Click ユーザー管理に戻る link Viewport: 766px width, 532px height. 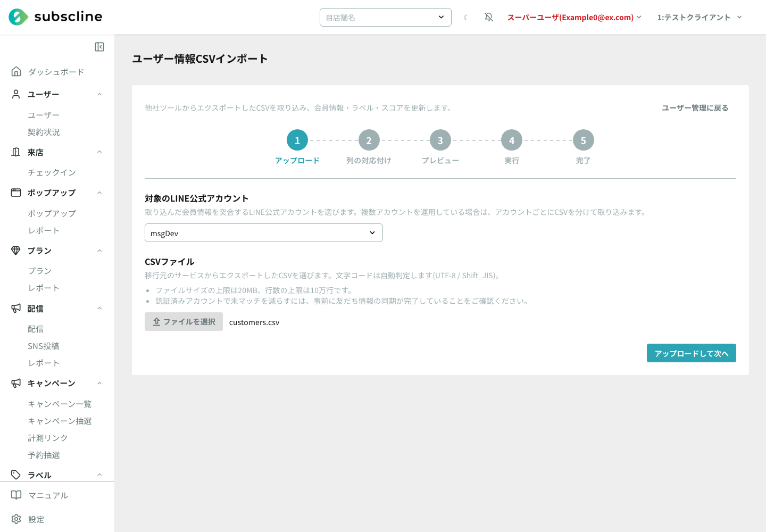click(695, 108)
